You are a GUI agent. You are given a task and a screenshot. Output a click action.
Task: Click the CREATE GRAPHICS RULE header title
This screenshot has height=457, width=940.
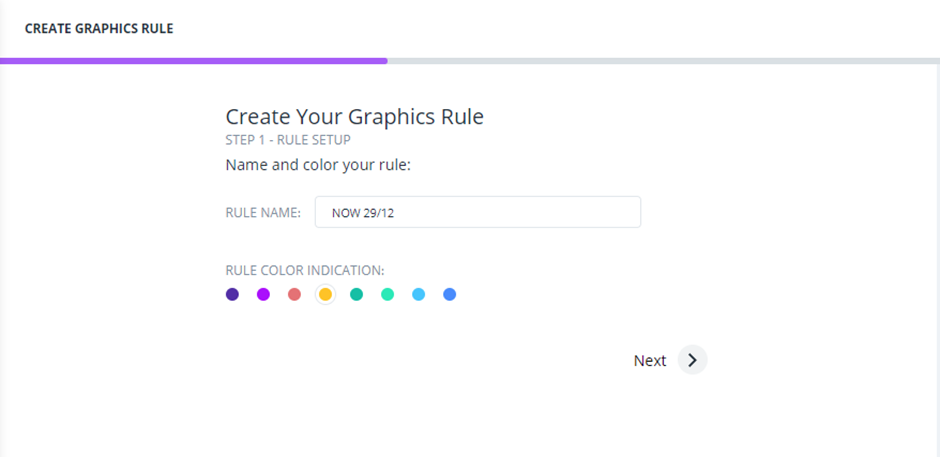tap(99, 29)
